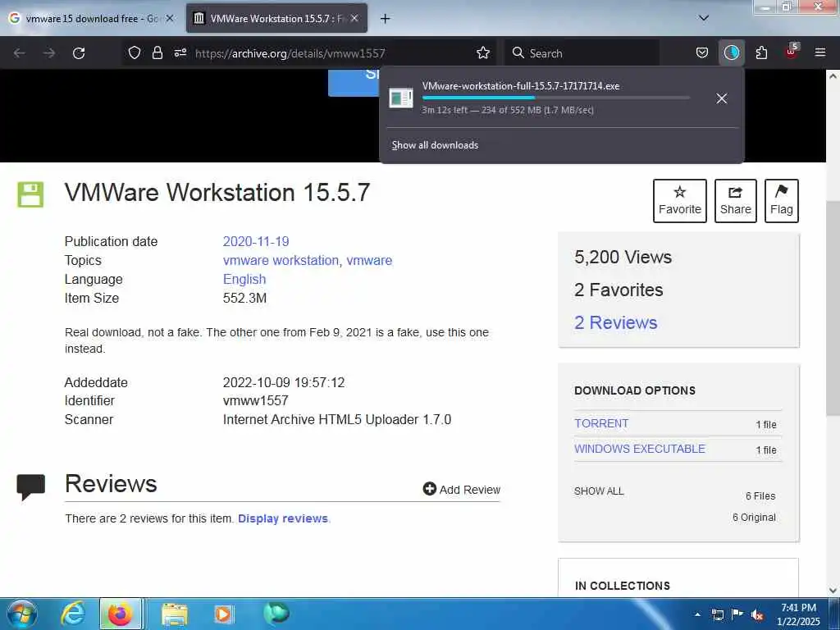Open the vmware workstation topic link
The image size is (840, 630).
(x=281, y=260)
